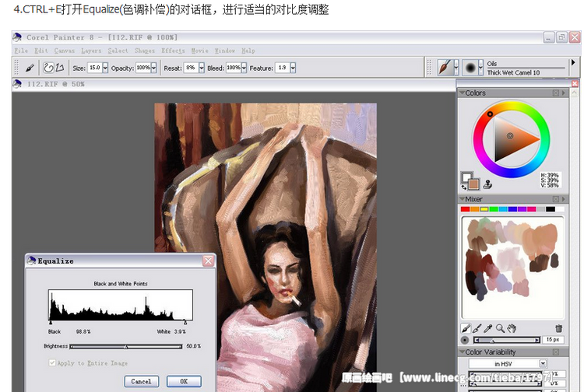
Task: Select the Brush tool in property bar
Action: pos(30,68)
